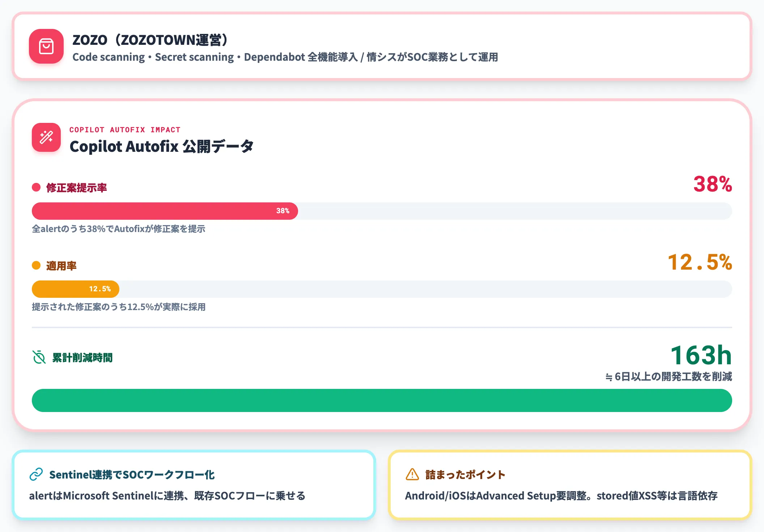
Task: Click the warning triangle icon
Action: pyautogui.click(x=412, y=474)
